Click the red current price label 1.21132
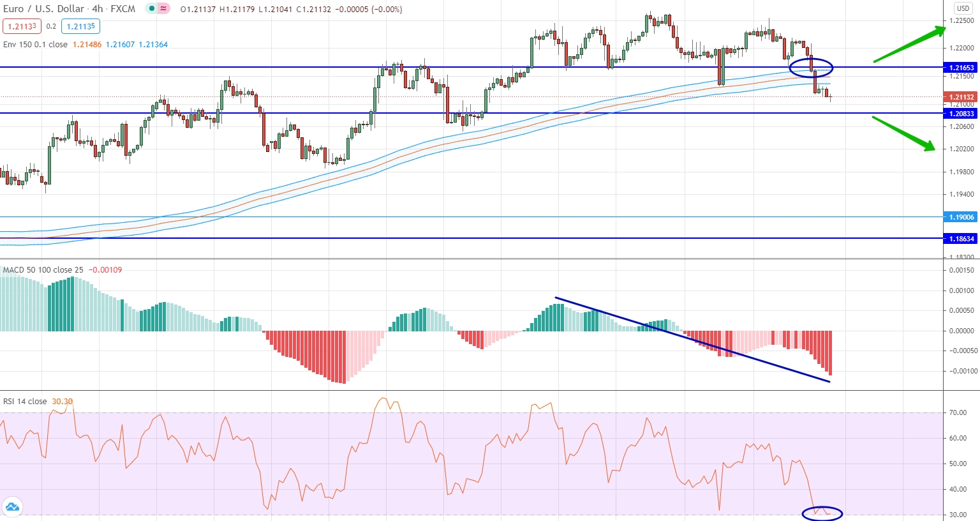 click(961, 97)
